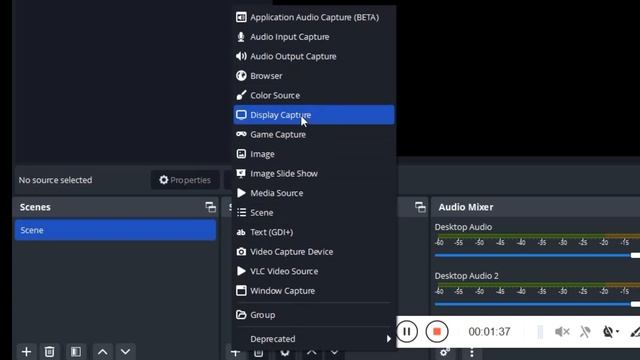
Task: Select the Scene row in Scenes list
Action: (115, 230)
